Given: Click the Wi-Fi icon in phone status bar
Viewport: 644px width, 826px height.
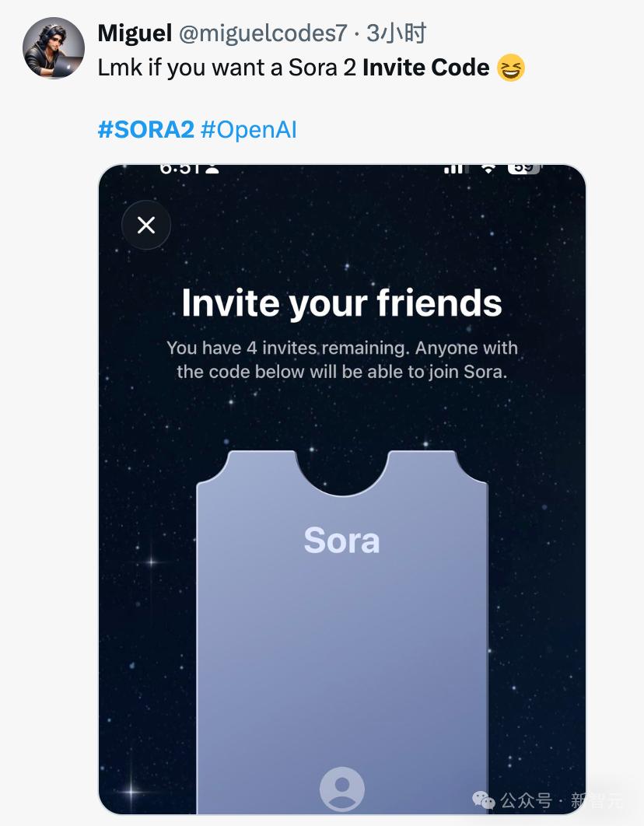Looking at the screenshot, I should coord(488,168).
